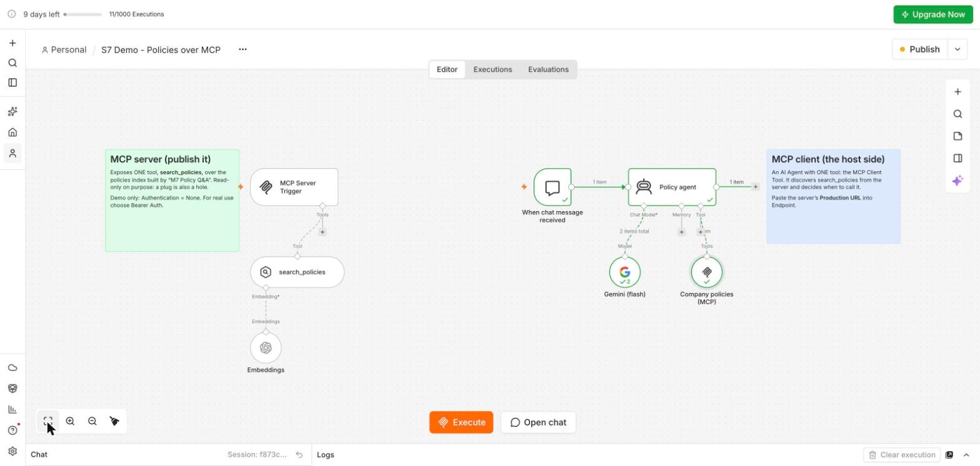The image size is (980, 466).
Task: Select the chat message trigger node
Action: point(552,187)
